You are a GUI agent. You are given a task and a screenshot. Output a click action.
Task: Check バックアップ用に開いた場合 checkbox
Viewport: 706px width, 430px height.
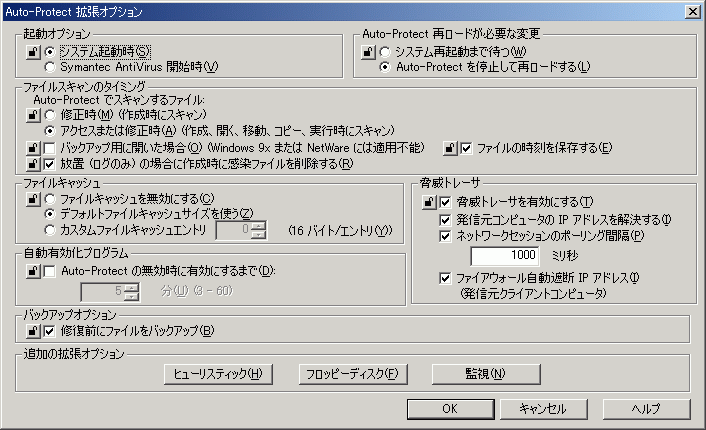tap(50, 148)
